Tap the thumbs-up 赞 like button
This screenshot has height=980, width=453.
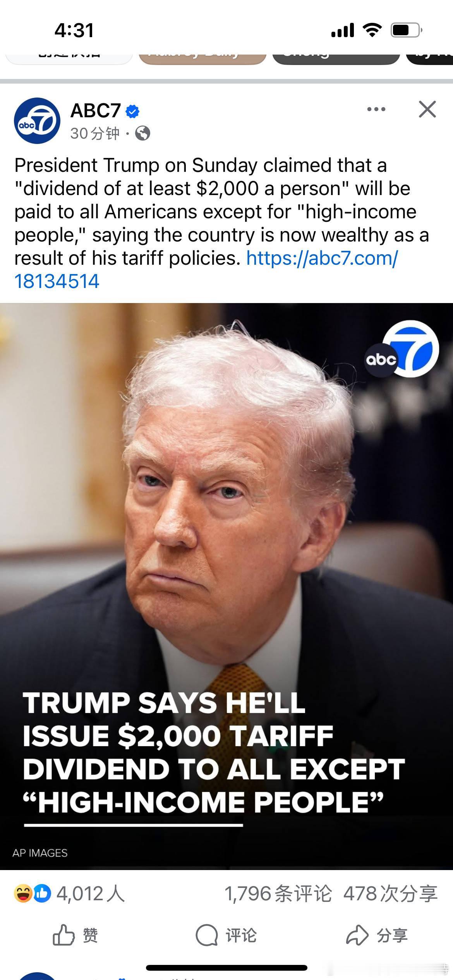(x=75, y=935)
